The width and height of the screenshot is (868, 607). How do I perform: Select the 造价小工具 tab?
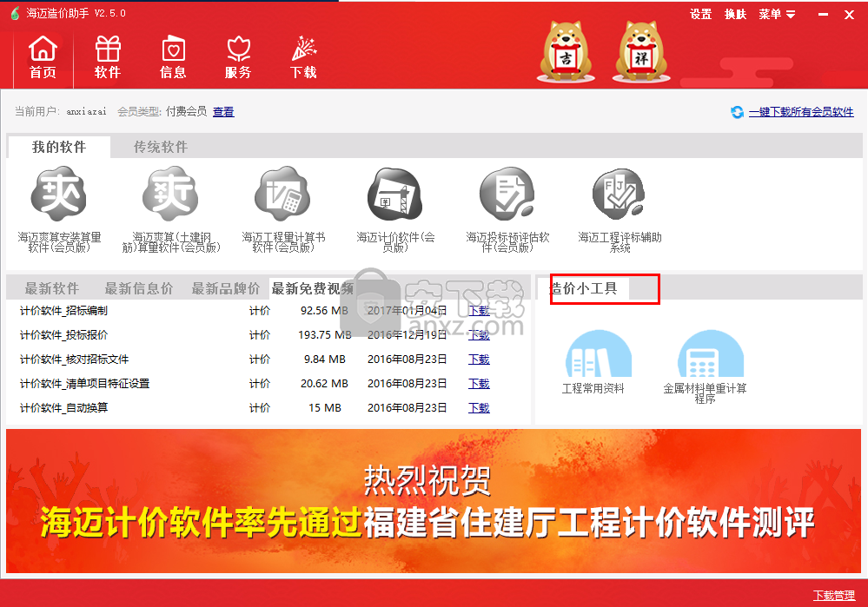583,288
